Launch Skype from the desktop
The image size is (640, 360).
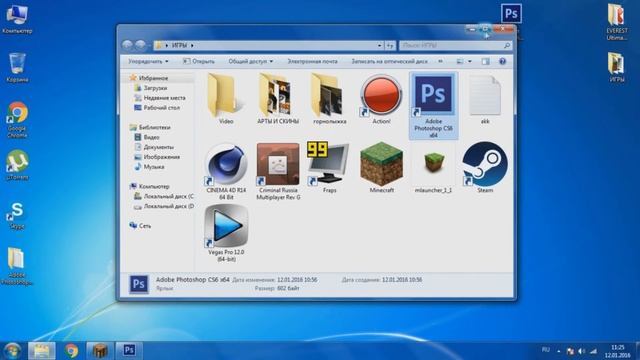(17, 215)
